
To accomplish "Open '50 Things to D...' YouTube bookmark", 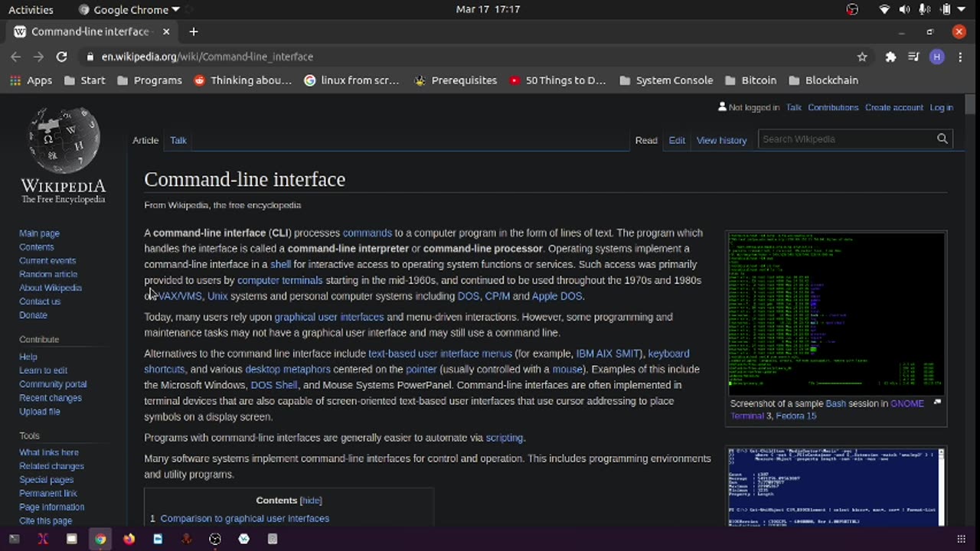I will [x=557, y=80].
